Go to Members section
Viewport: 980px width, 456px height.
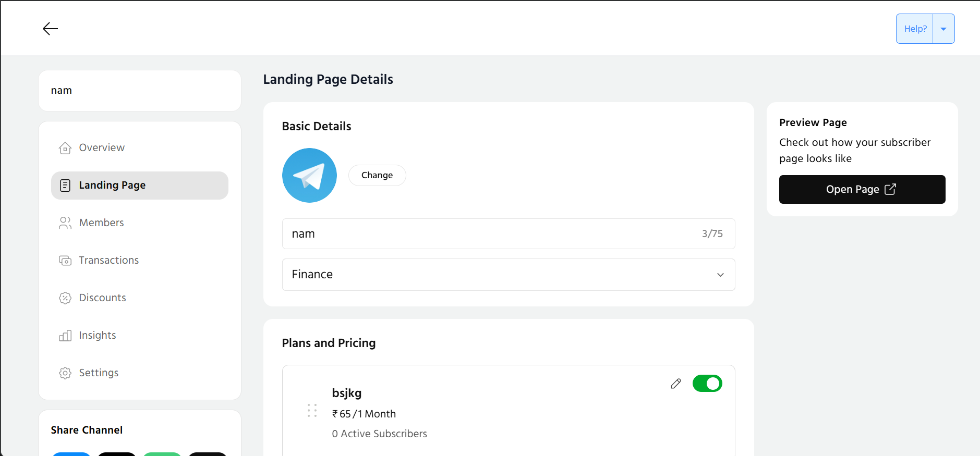coord(102,223)
